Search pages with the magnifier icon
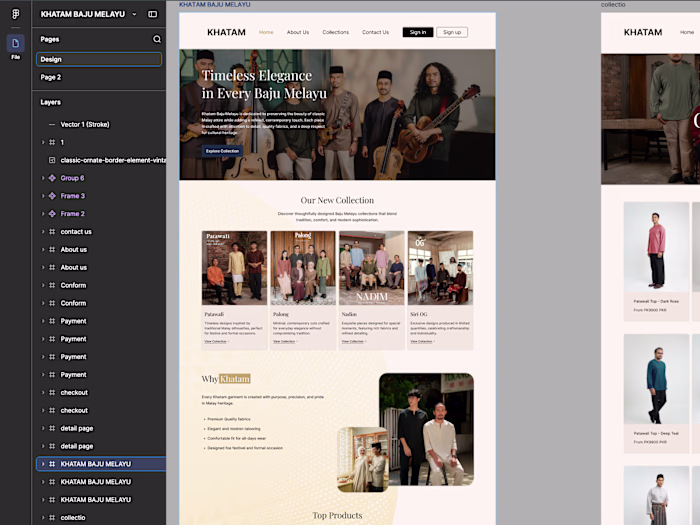 [x=157, y=39]
